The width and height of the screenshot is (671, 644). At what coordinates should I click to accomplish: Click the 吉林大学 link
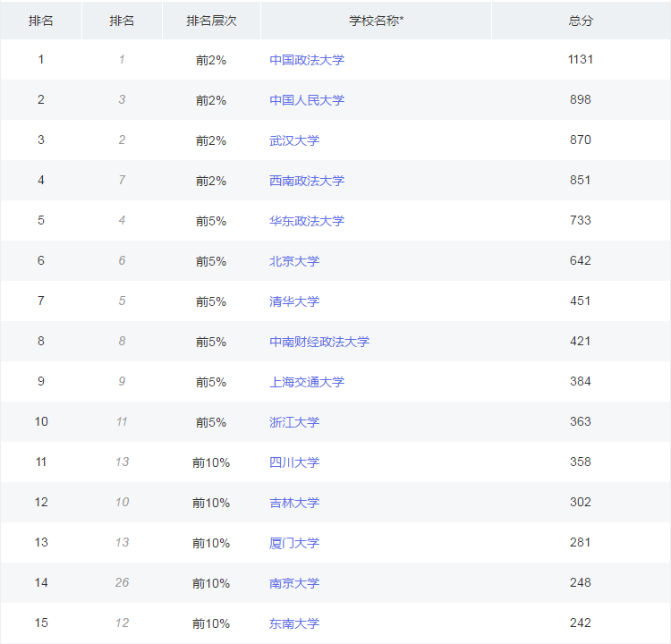click(294, 503)
